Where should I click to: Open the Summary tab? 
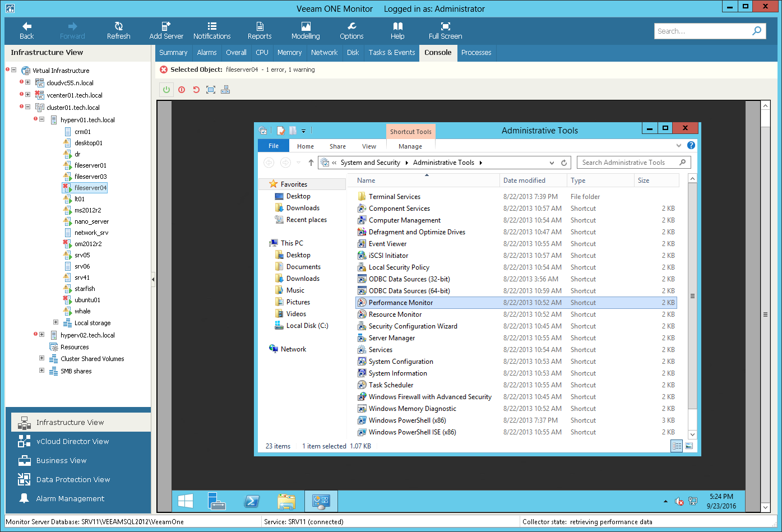(173, 53)
